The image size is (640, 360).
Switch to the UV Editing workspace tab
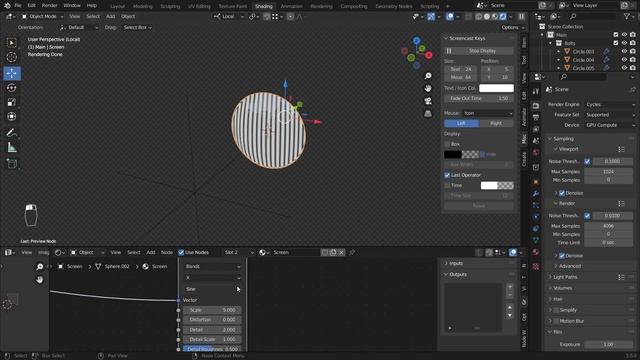[x=199, y=6]
